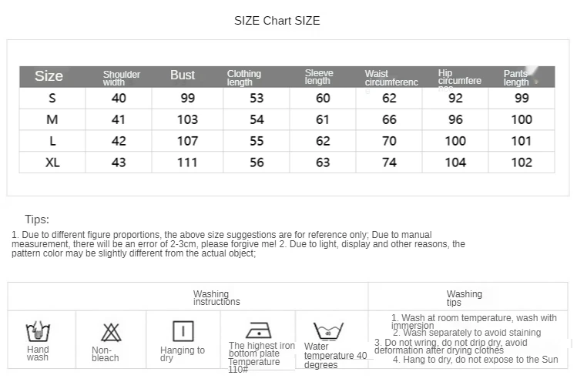
Task: Select the M size row label
Action: point(52,119)
